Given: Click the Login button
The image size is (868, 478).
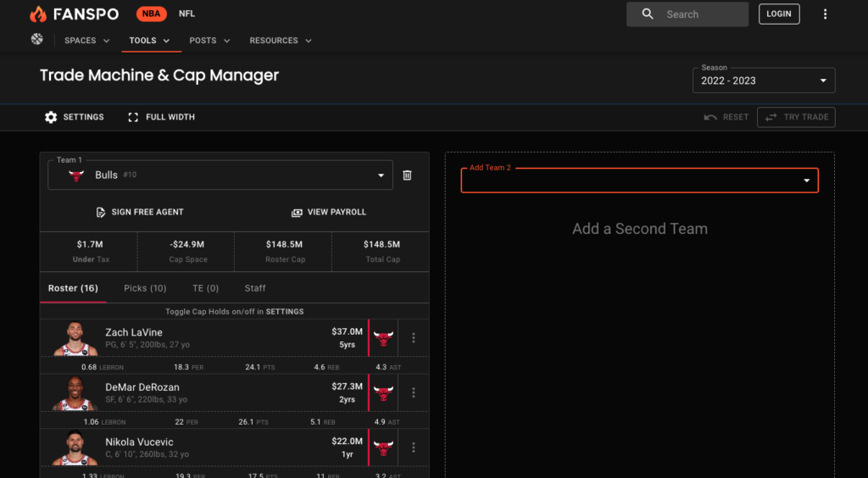Looking at the screenshot, I should tap(779, 14).
